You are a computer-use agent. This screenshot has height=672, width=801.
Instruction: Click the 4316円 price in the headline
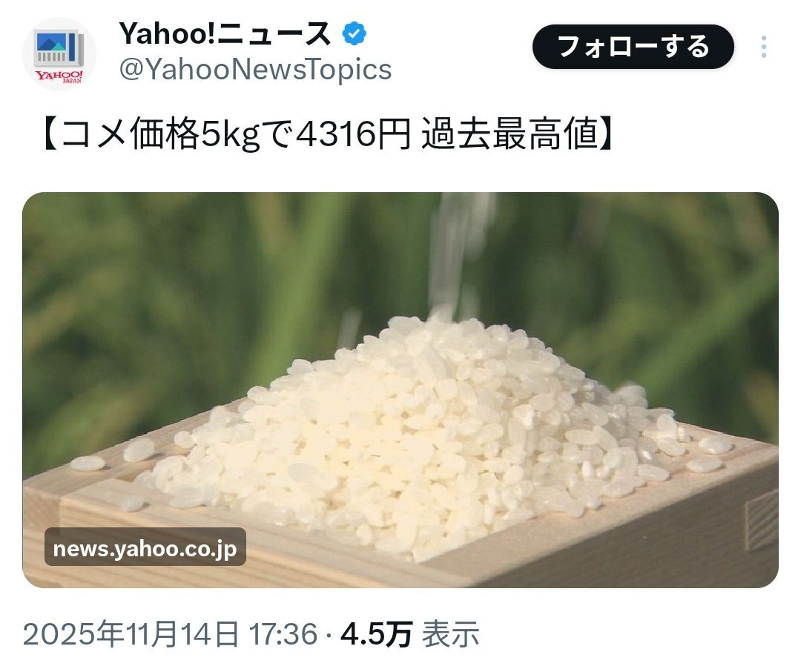[353, 134]
